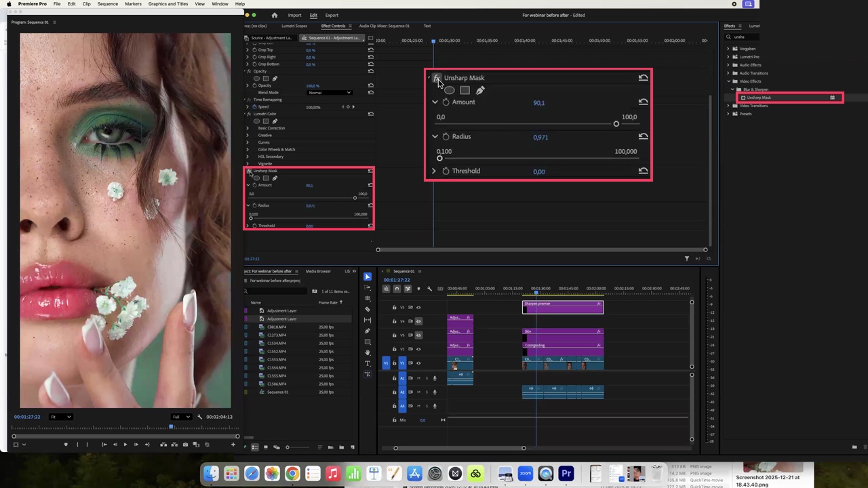Click the Amount value 90,1
This screenshot has width=868, height=488.
(538, 103)
